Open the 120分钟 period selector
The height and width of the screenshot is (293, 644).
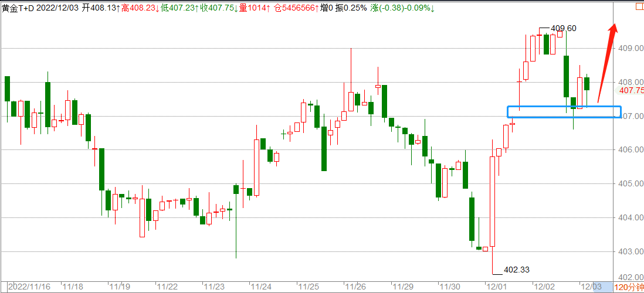(628, 287)
